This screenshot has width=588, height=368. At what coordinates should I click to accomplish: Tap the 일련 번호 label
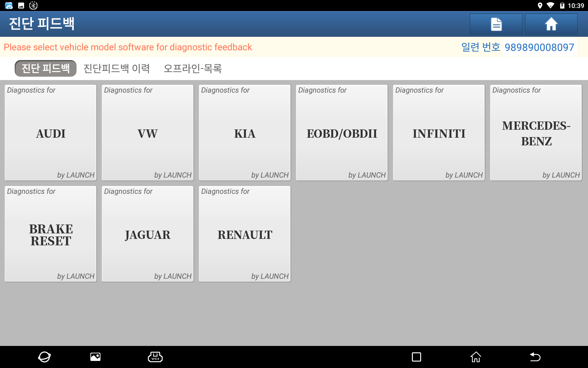point(481,47)
